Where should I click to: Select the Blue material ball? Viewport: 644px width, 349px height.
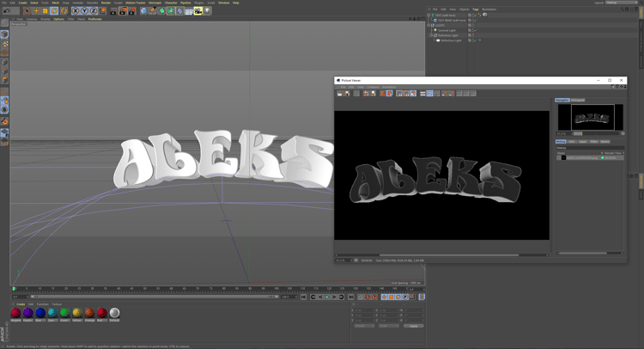[x=40, y=313]
